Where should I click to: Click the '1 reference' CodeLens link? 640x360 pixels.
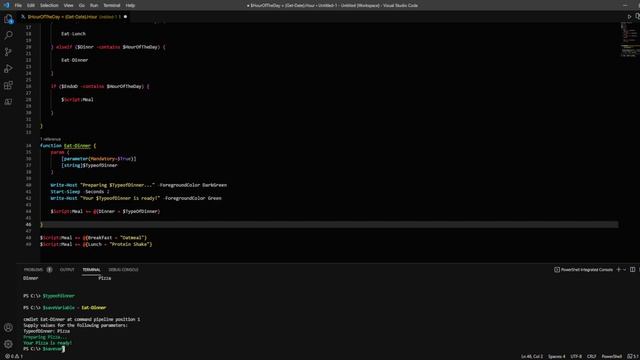point(50,139)
